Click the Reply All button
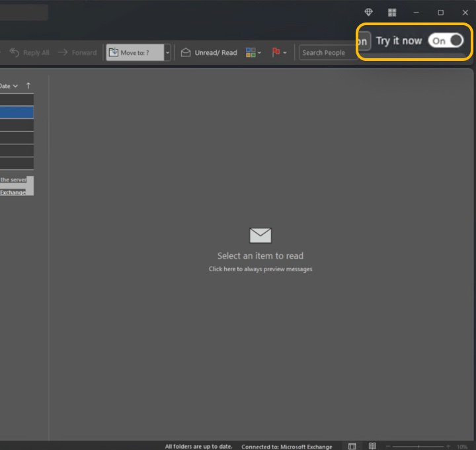The image size is (476, 450). pos(30,53)
